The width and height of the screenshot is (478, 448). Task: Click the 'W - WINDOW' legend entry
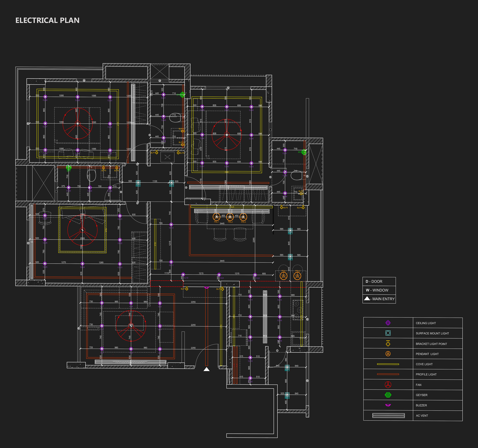pyautogui.click(x=377, y=290)
